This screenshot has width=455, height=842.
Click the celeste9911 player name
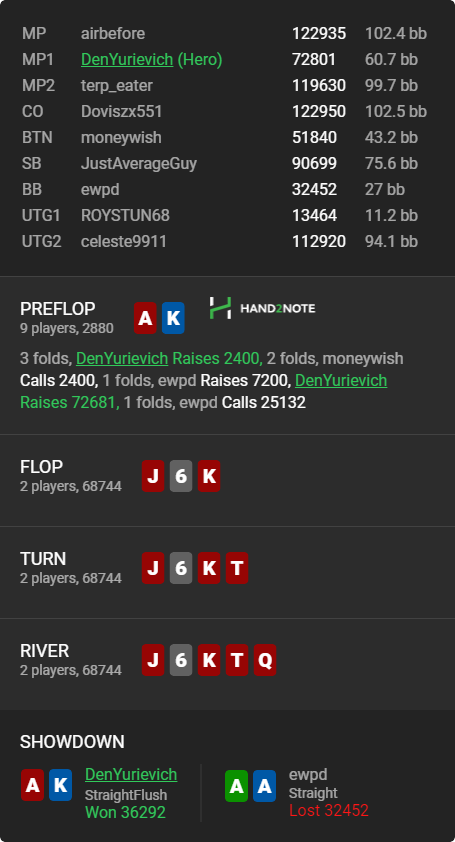coord(124,241)
